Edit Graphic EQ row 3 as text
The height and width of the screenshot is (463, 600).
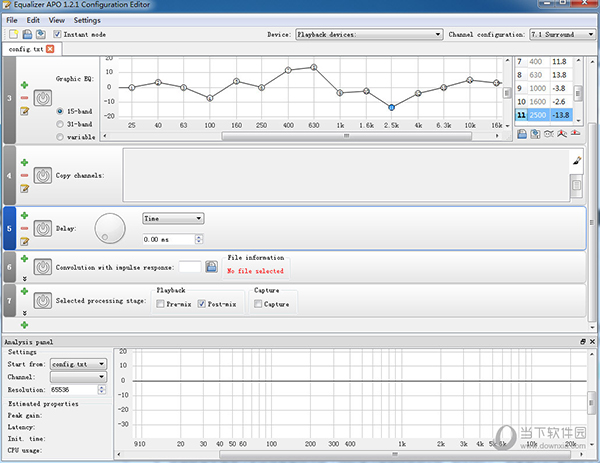(24, 111)
